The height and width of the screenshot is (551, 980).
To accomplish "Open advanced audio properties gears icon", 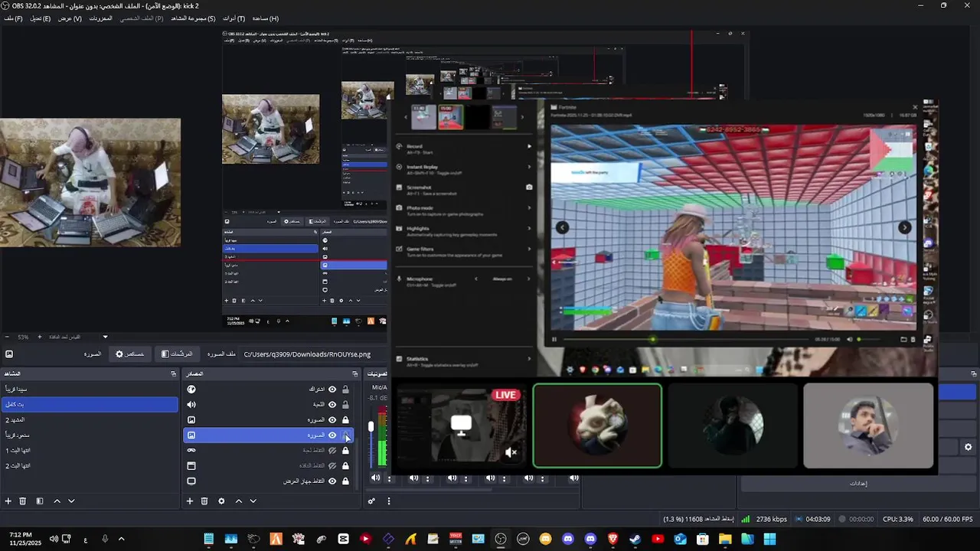I will [371, 501].
